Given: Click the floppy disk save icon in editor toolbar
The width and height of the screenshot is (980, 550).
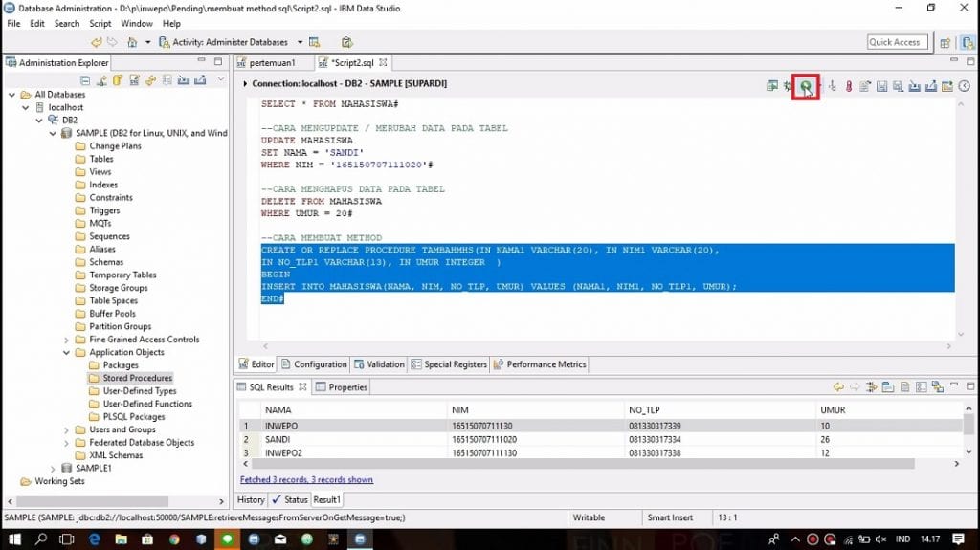Looking at the screenshot, I should [881, 87].
